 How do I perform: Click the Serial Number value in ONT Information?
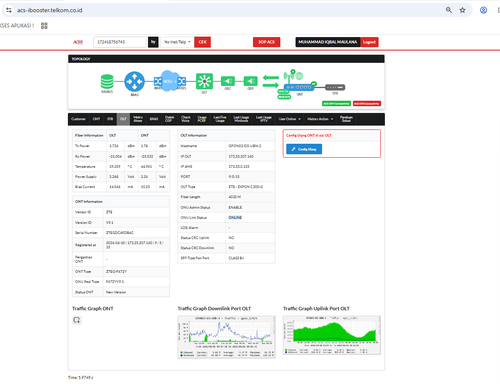(120, 232)
